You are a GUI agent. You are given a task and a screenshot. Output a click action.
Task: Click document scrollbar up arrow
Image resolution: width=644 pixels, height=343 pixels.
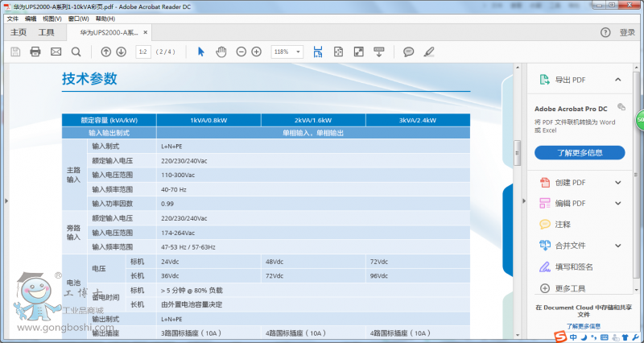[518, 68]
